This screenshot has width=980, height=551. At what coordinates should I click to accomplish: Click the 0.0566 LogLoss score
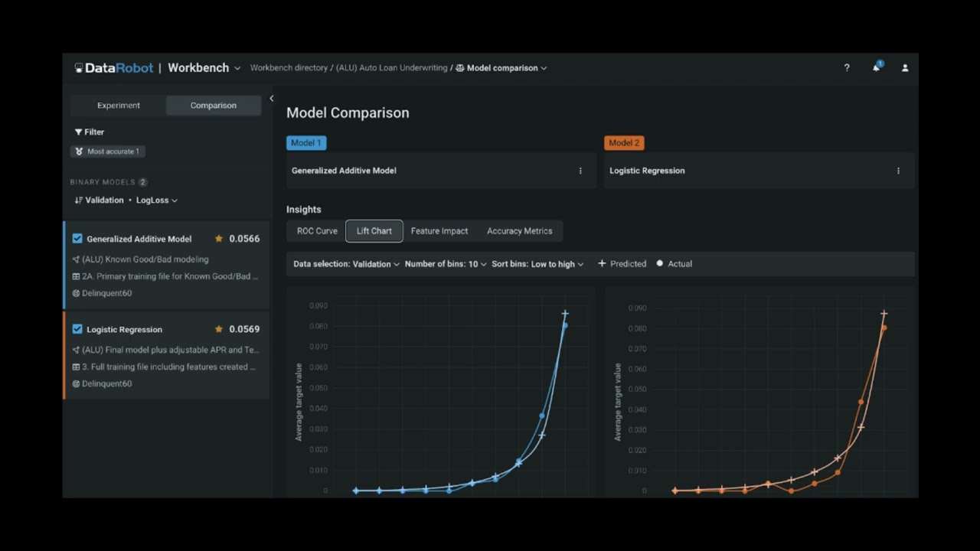click(244, 239)
